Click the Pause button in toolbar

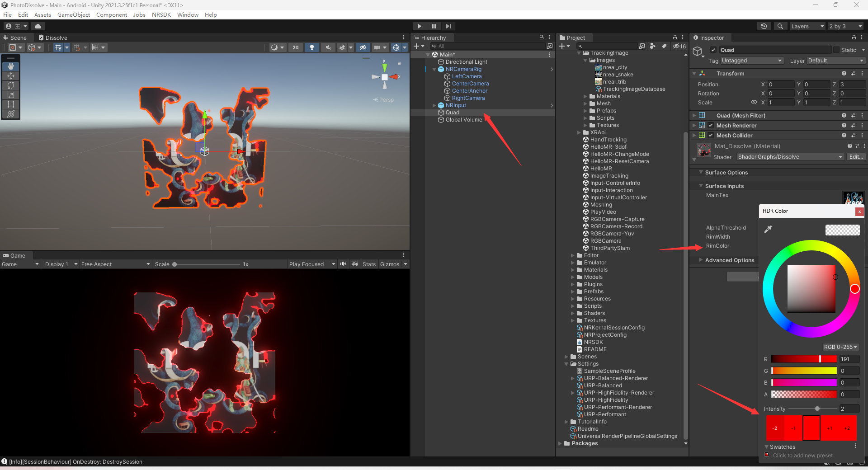[x=434, y=26]
